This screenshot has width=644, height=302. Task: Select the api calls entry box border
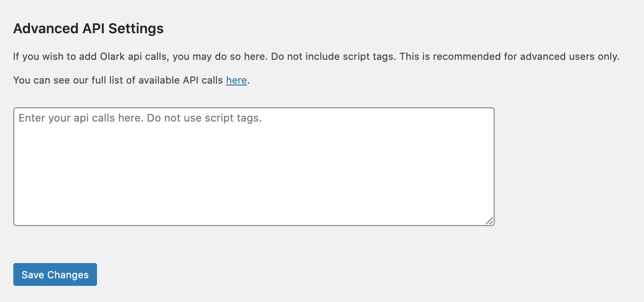tap(254, 107)
